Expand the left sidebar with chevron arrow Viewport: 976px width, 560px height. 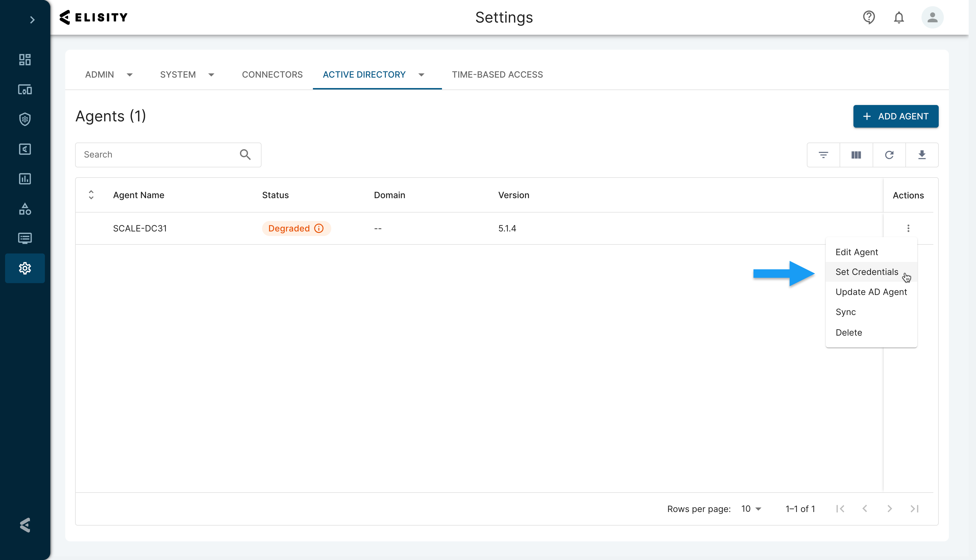[32, 20]
